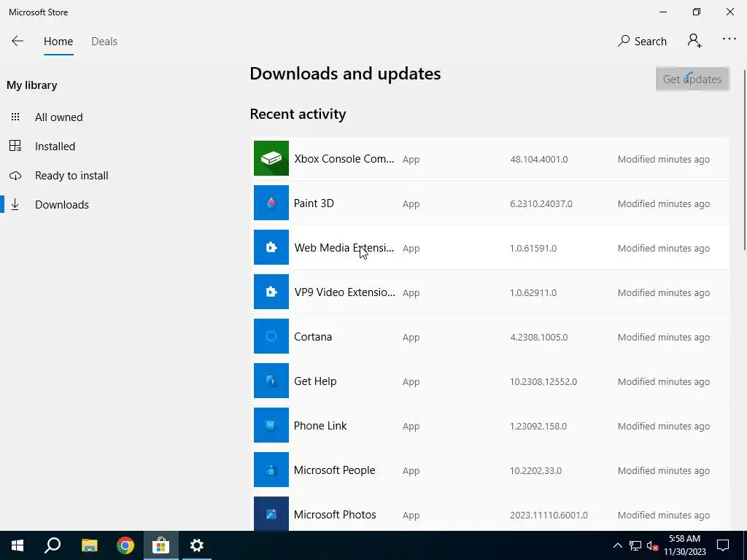Show hidden tray icons chevron

click(617, 545)
